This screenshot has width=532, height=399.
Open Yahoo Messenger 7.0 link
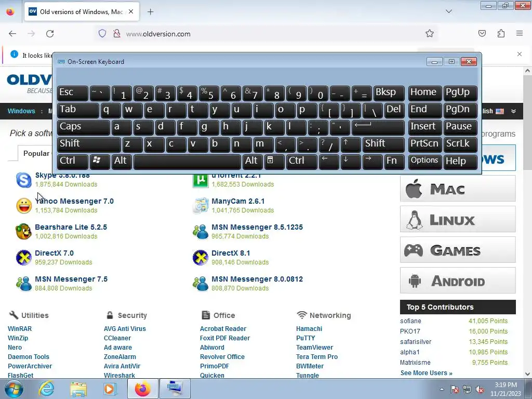point(74,201)
